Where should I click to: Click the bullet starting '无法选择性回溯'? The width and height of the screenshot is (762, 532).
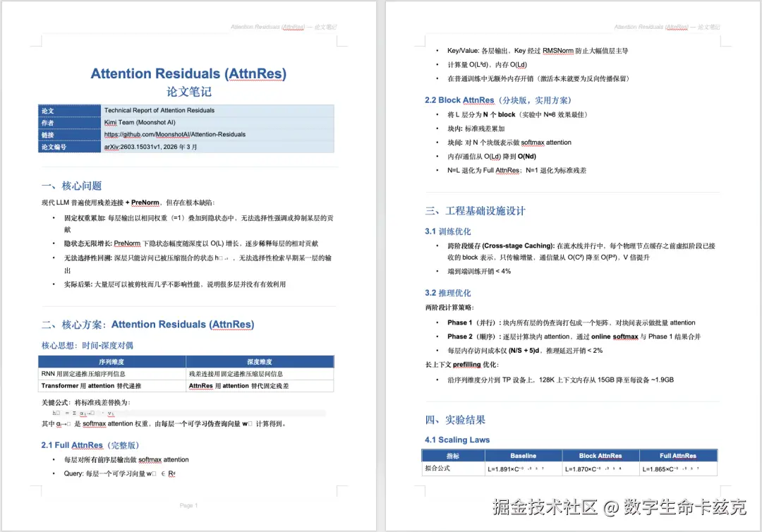(x=198, y=264)
